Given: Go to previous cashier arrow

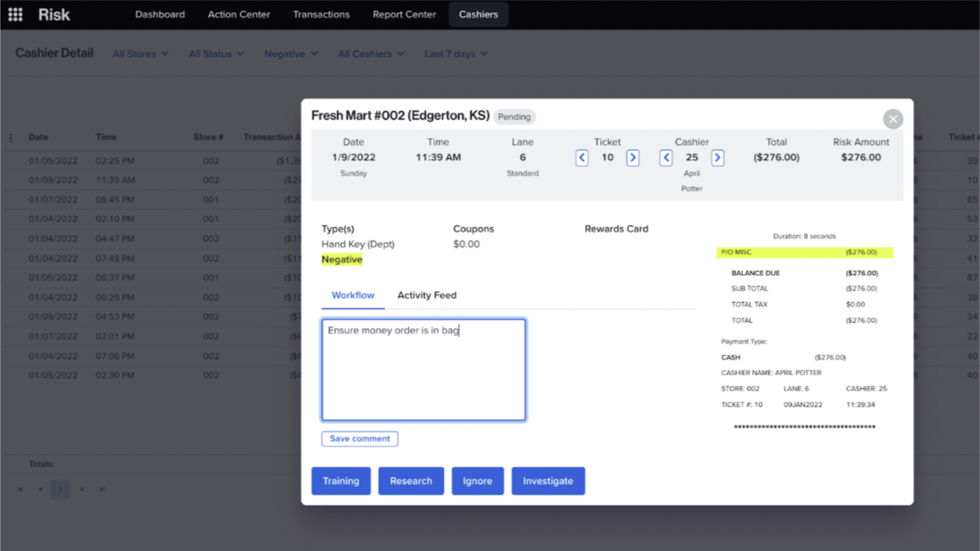Looking at the screenshot, I should pyautogui.click(x=666, y=157).
